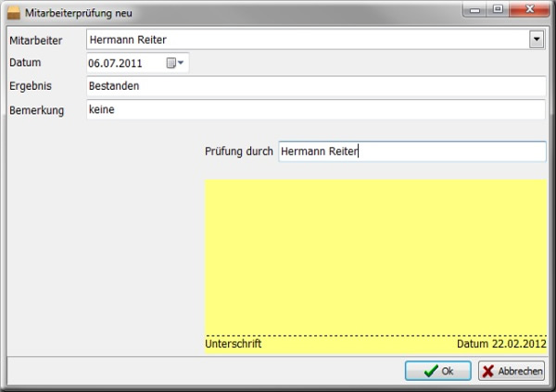The image size is (556, 392).
Task: Minimize the Mitarbeiterprüfung neu window
Action: pyautogui.click(x=474, y=9)
